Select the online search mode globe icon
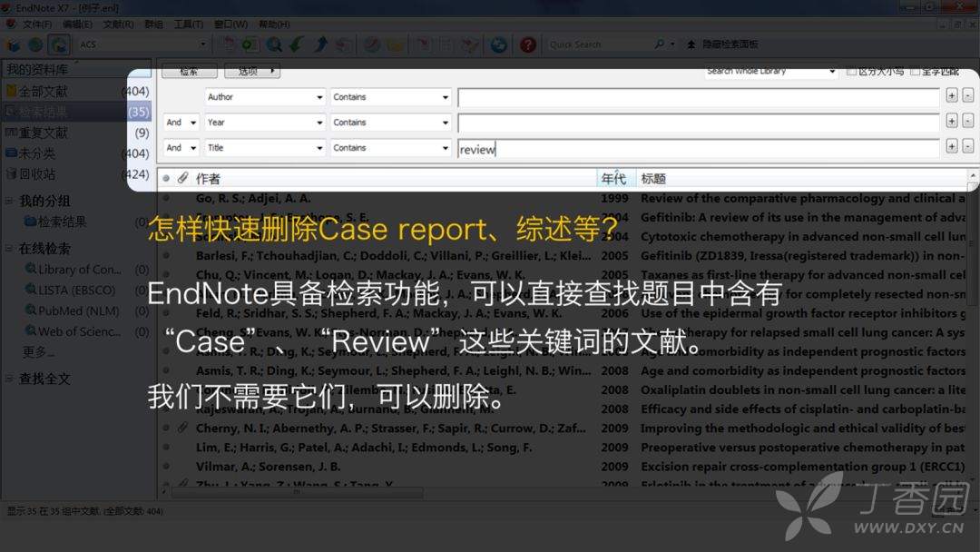Screen dimensions: 980x552 35,45
